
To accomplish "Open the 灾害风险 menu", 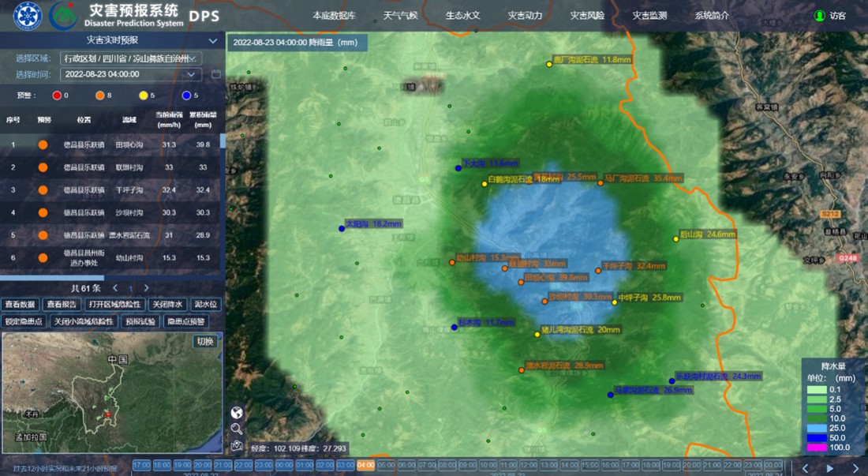I will point(587,16).
